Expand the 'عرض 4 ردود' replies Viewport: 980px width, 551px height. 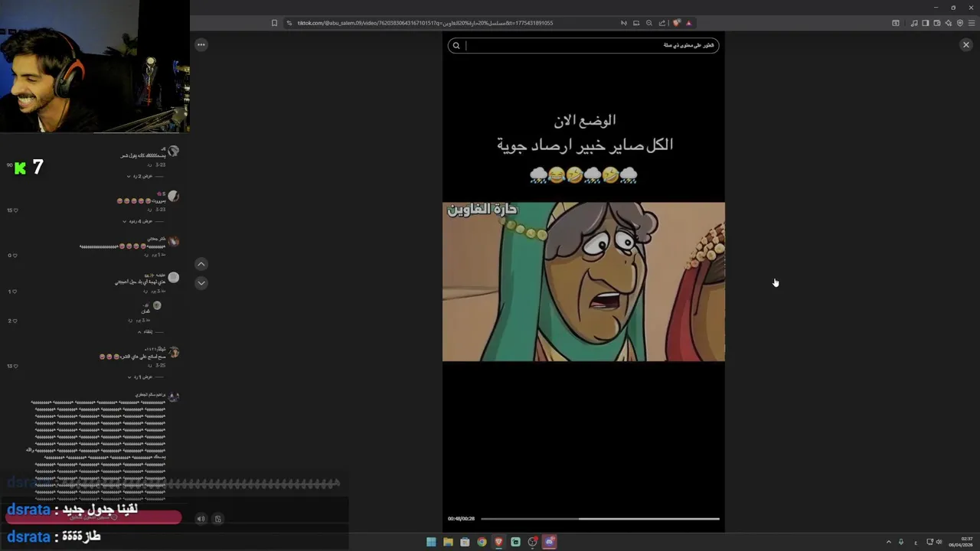(139, 221)
